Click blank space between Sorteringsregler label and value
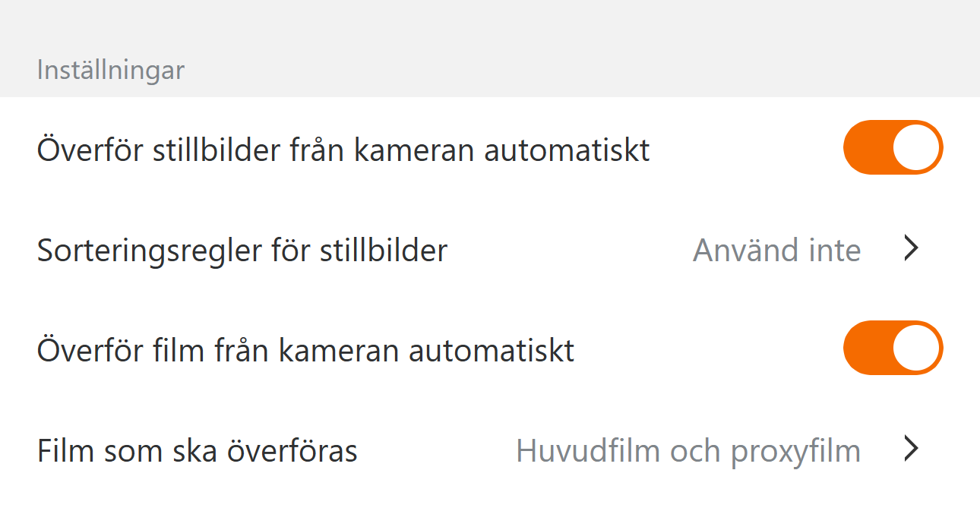Viewport: 980px width, 530px height. point(570,250)
